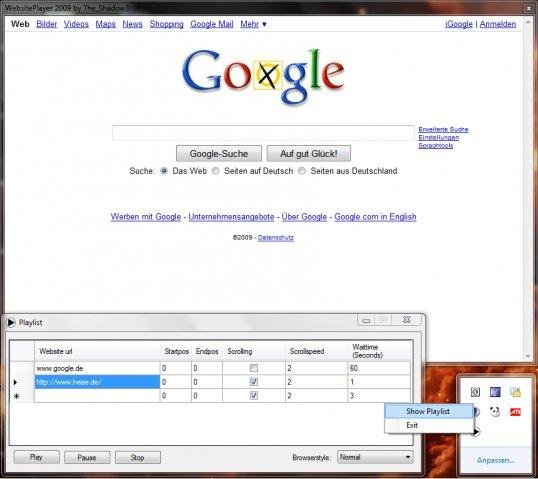Open the 'Maps' tab on Google
Screen dimensions: 538x479
coord(105,24)
